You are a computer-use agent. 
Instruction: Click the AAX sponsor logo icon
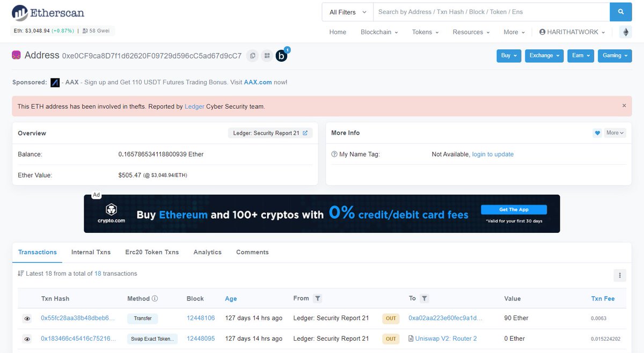(55, 83)
